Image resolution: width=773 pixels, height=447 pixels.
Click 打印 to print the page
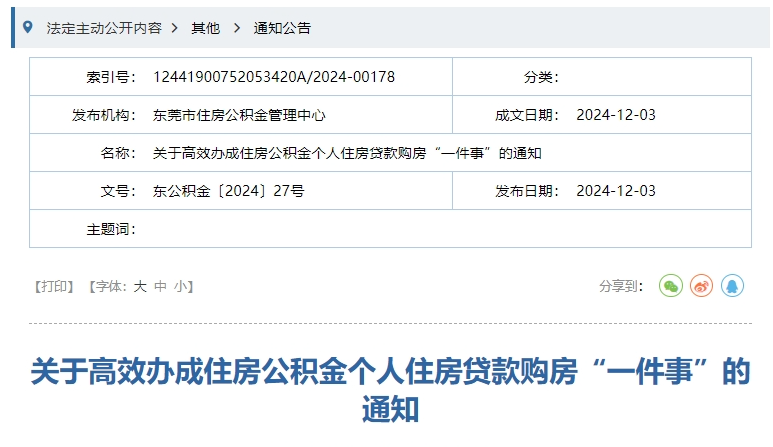(x=54, y=286)
